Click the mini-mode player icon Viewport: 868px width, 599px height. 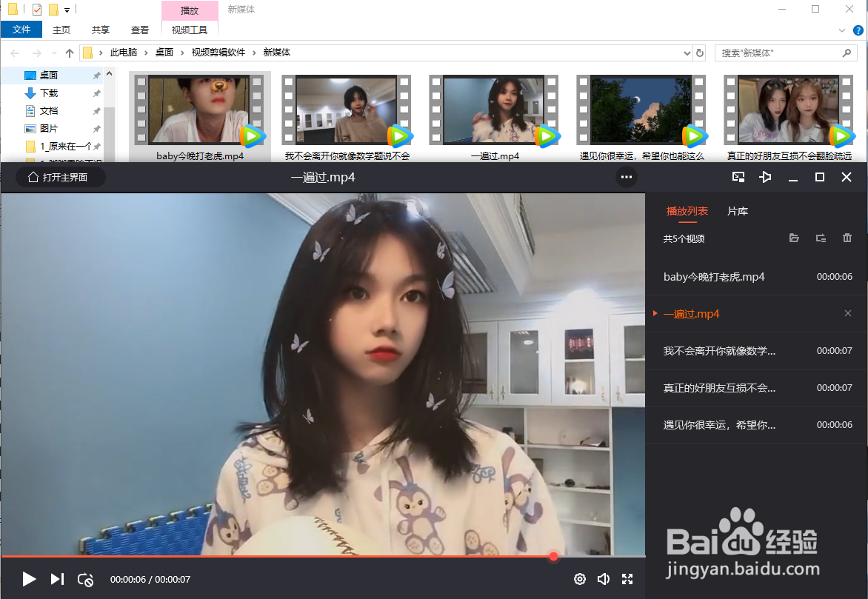pos(737,177)
